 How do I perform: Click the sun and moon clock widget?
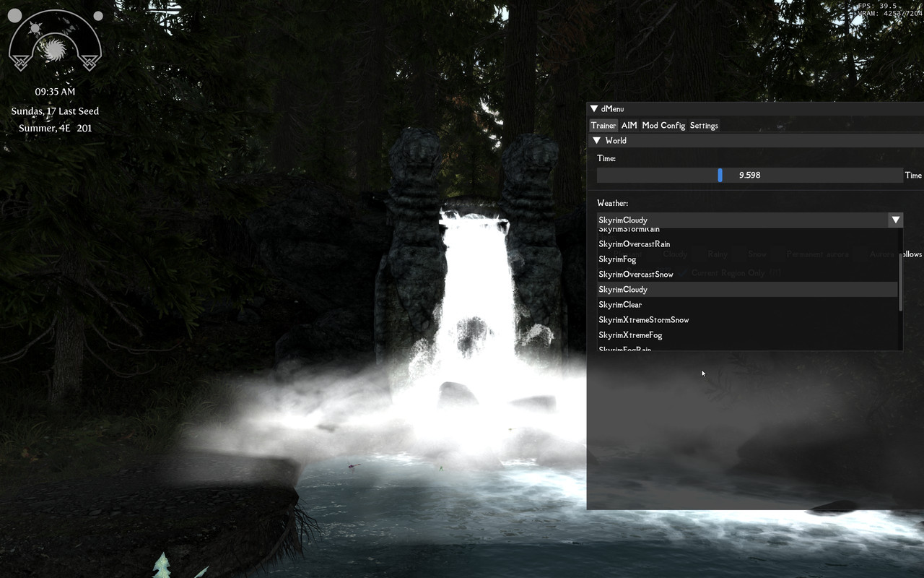55,42
